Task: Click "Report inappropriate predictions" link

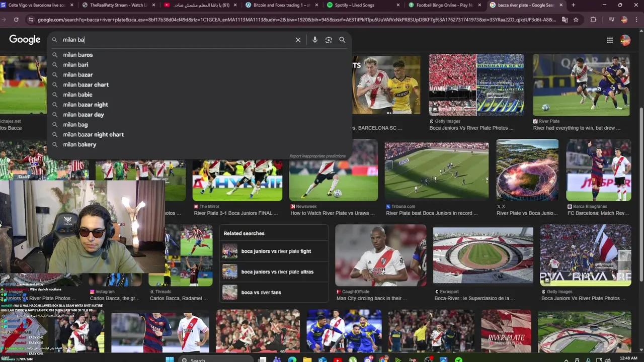Action: [317, 156]
